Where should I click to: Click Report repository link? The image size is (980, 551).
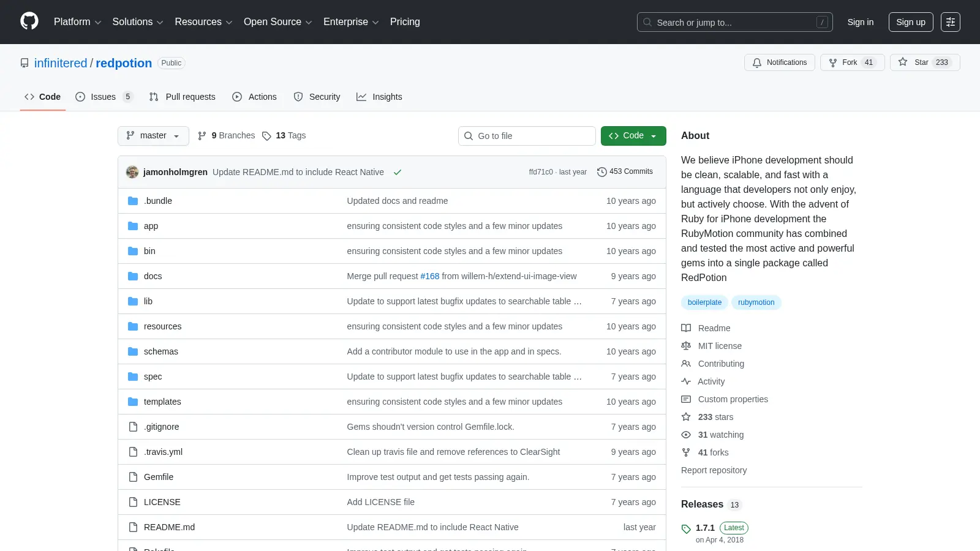(714, 470)
